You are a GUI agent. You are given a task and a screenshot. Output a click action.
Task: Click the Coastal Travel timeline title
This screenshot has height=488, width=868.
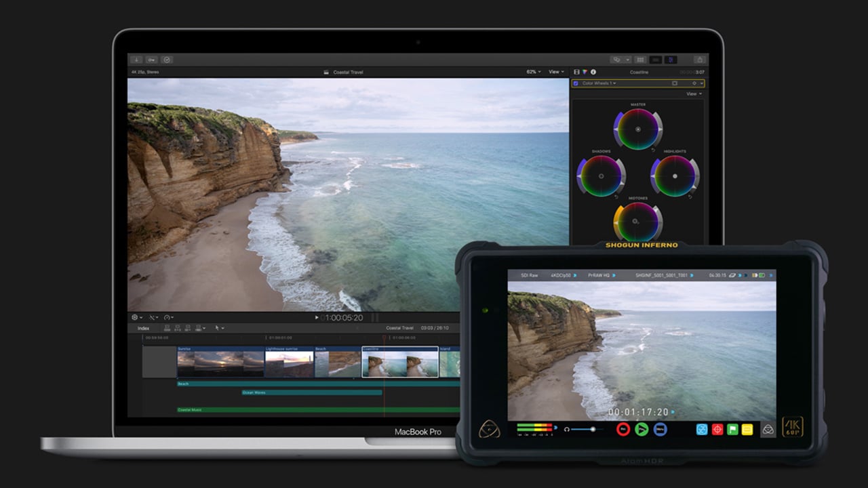[x=399, y=328]
